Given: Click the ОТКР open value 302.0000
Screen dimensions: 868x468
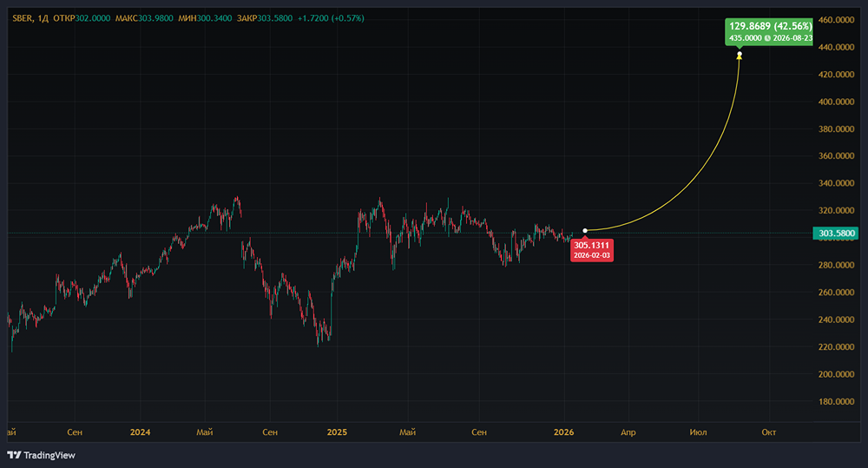Looking at the screenshot, I should [93, 18].
